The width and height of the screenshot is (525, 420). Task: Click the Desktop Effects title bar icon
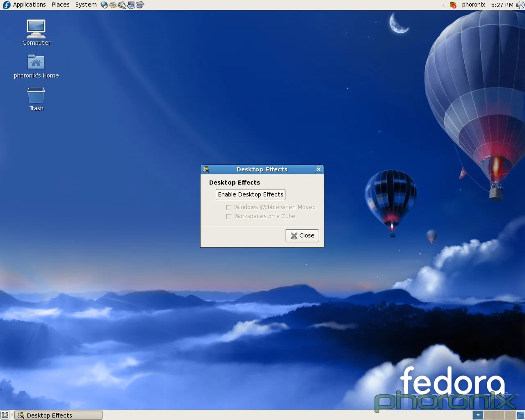206,169
